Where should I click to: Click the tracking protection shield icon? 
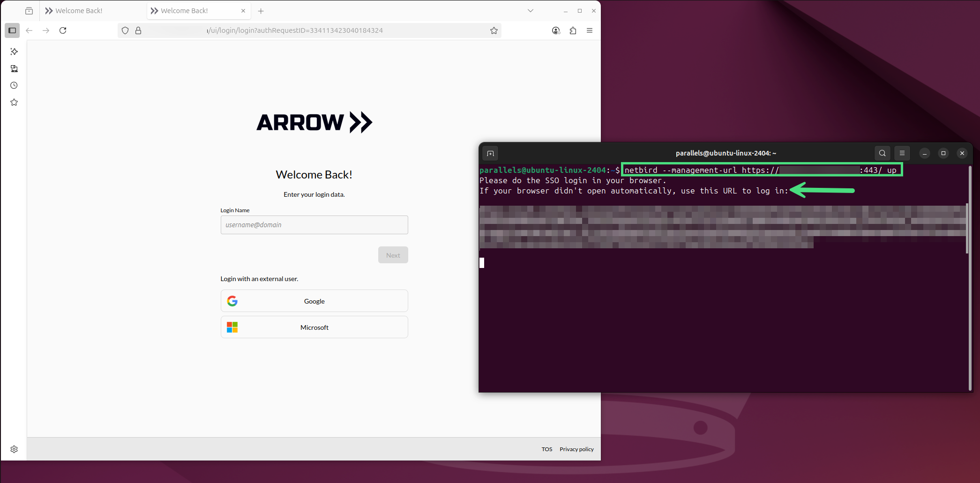pos(125,30)
